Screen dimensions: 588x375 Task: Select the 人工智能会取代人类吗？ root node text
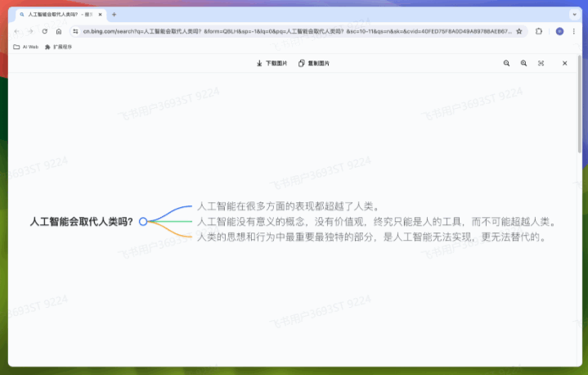coord(81,221)
